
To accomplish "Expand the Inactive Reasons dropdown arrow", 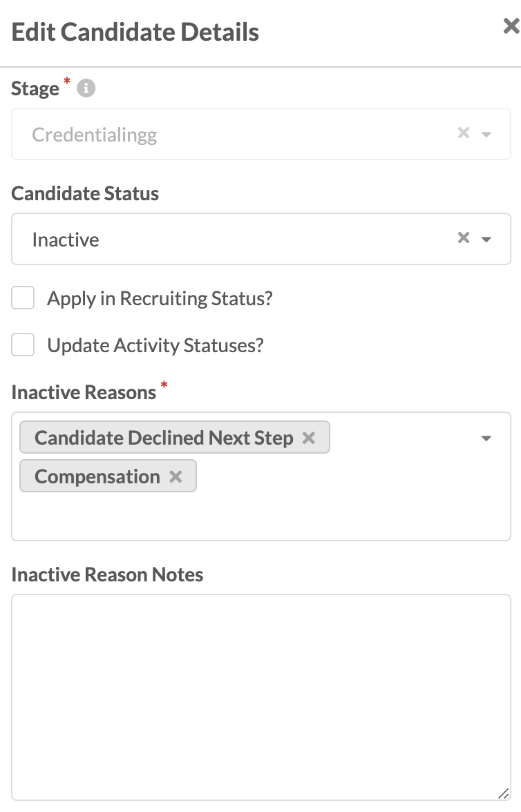I will pos(486,438).
